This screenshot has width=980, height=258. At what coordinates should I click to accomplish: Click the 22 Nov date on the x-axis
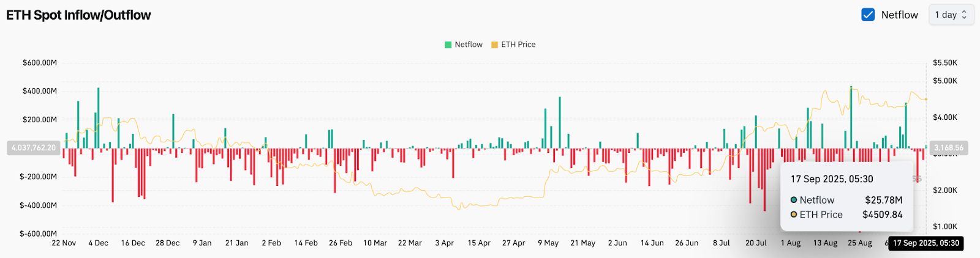click(x=64, y=243)
